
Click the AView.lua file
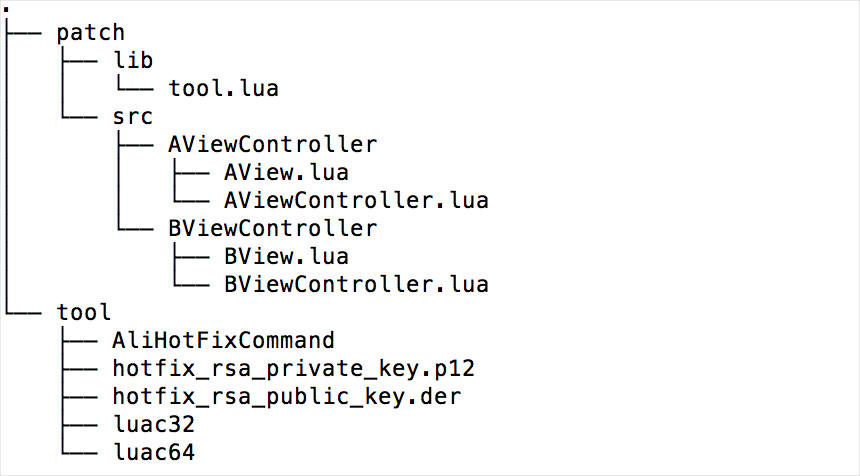pyautogui.click(x=286, y=172)
